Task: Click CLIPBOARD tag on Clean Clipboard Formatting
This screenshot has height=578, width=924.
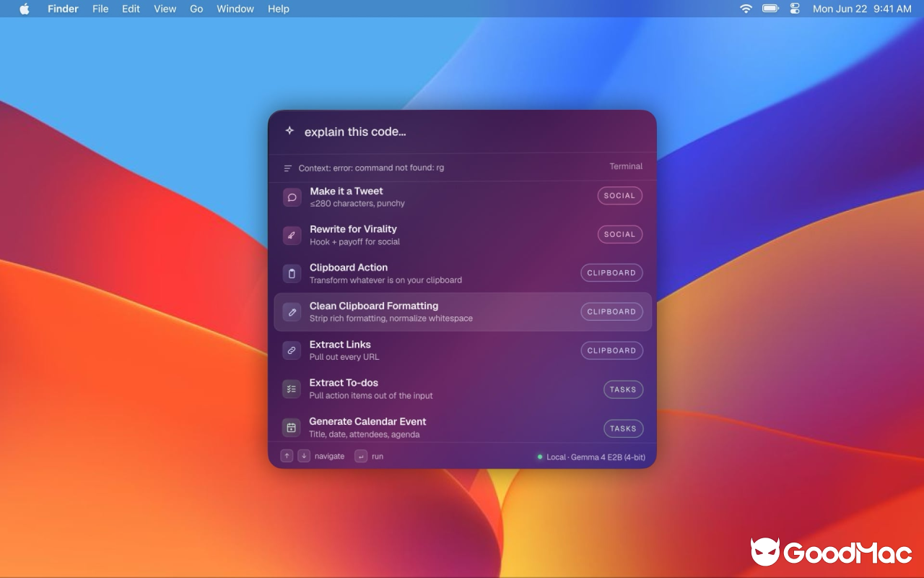Action: pos(611,311)
